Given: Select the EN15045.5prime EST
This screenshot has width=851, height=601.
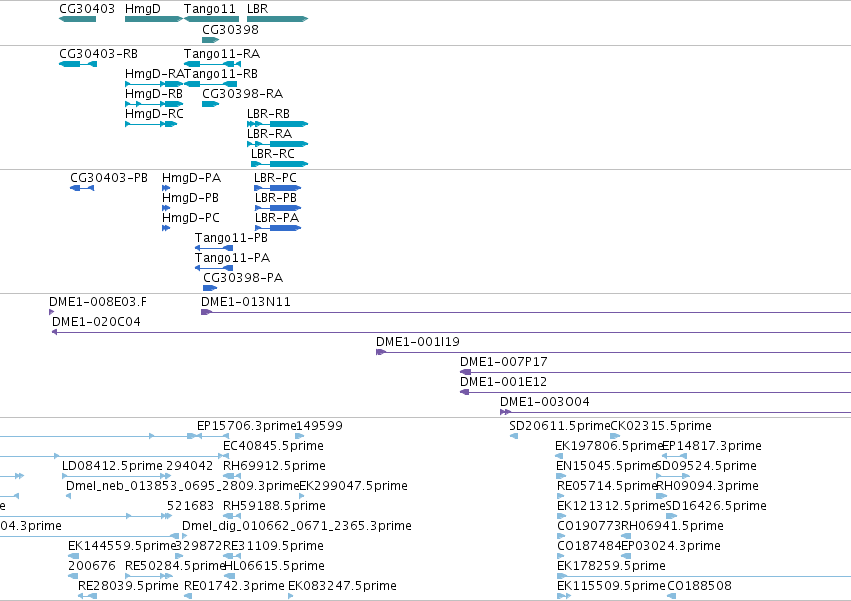Looking at the screenshot, I should tap(561, 476).
